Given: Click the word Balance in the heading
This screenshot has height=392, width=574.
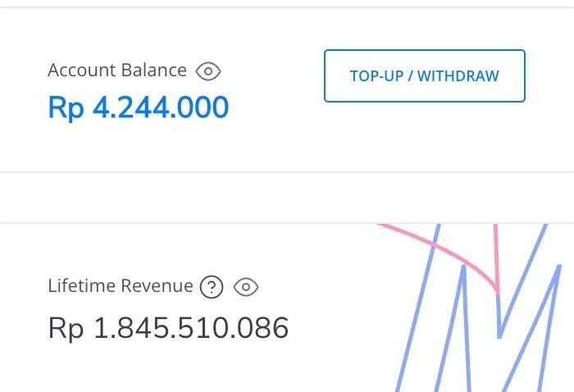Looking at the screenshot, I should [x=154, y=70].
